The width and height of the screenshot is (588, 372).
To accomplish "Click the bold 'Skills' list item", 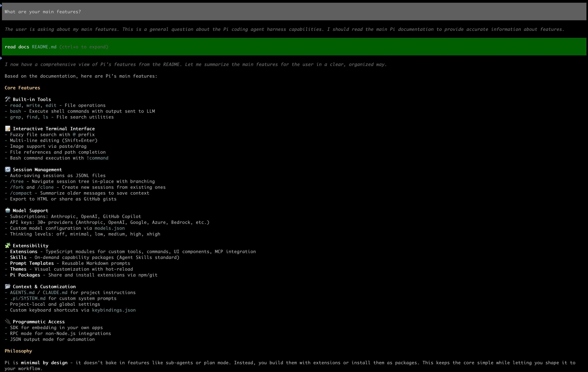I will tap(18, 257).
